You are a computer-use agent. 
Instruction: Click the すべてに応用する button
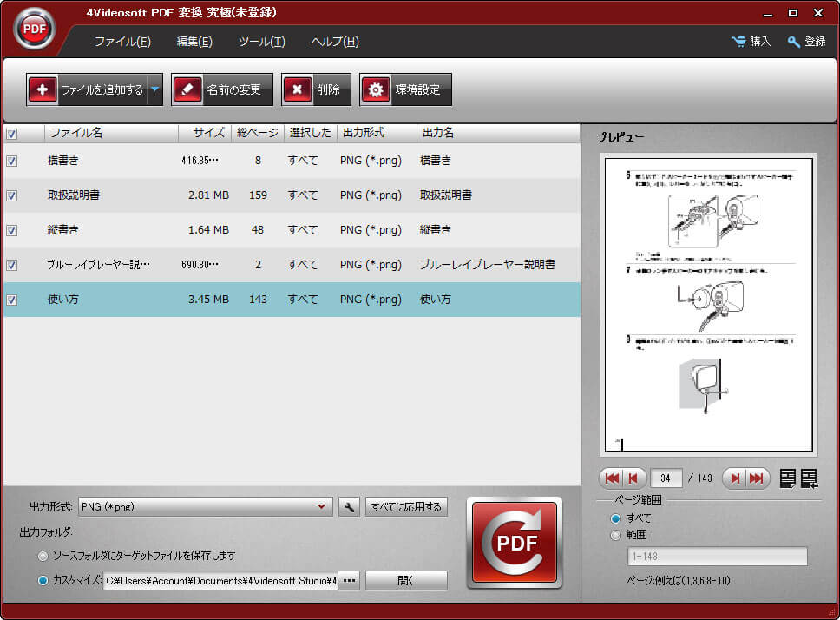(x=406, y=506)
